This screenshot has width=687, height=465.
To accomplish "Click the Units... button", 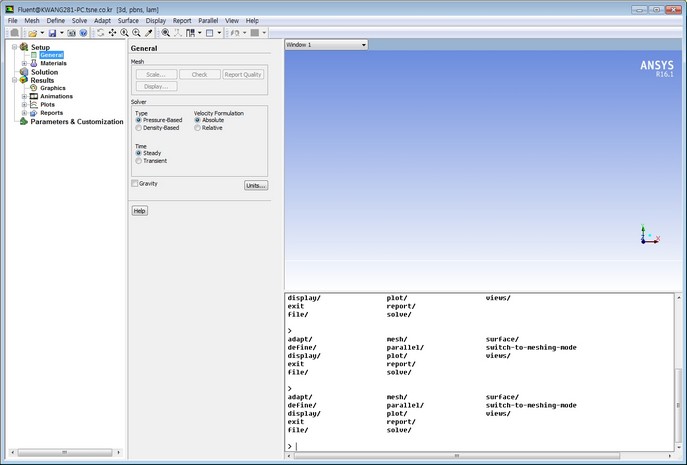I will pos(256,185).
